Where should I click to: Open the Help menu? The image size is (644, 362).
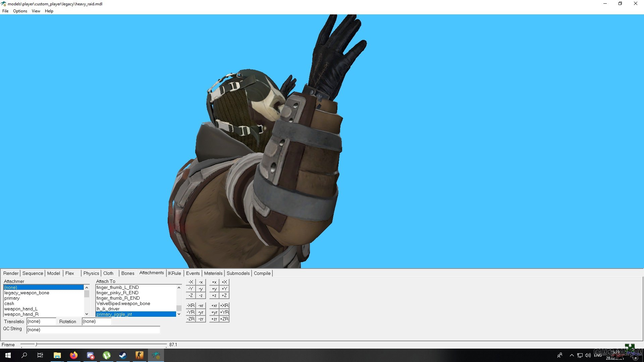pos(49,11)
